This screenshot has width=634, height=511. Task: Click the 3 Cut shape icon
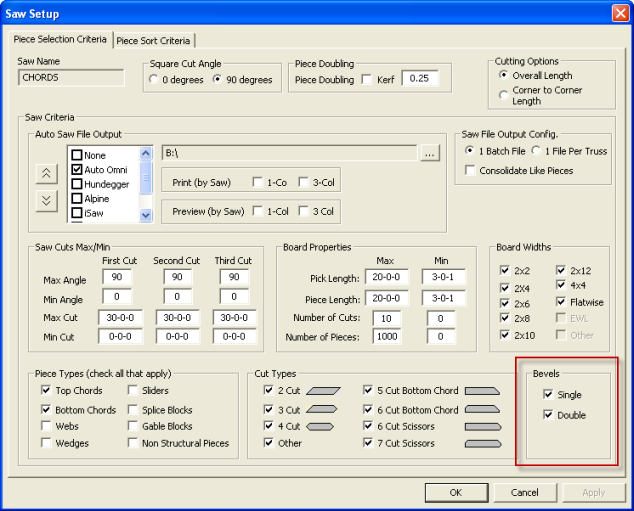(321, 410)
